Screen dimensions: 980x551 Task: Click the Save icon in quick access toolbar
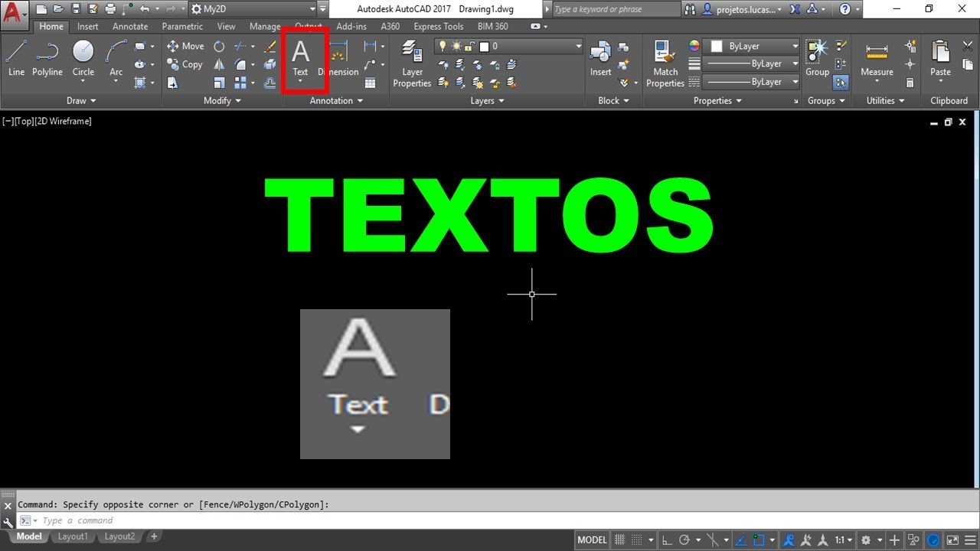coord(76,9)
